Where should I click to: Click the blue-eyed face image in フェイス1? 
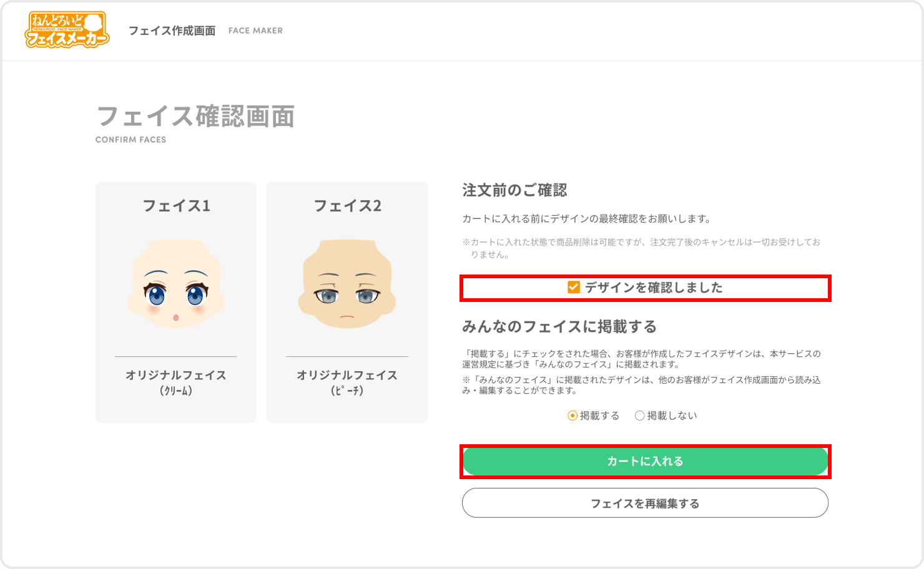[x=176, y=285]
